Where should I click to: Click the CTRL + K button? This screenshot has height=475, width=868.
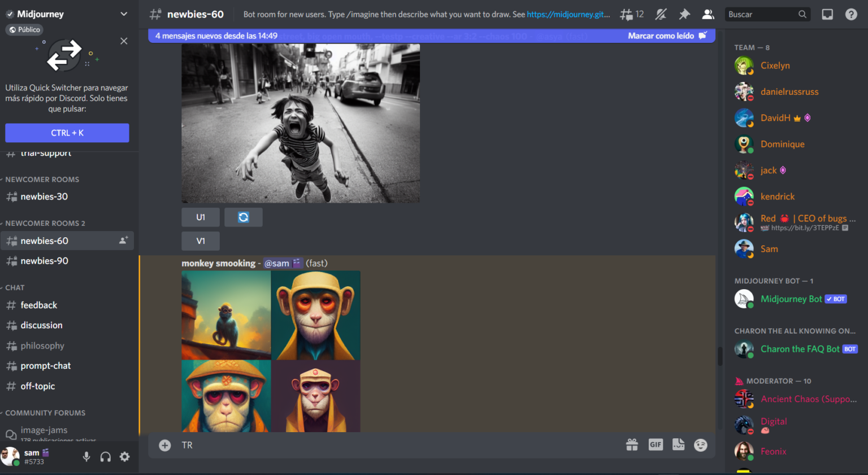tap(67, 133)
